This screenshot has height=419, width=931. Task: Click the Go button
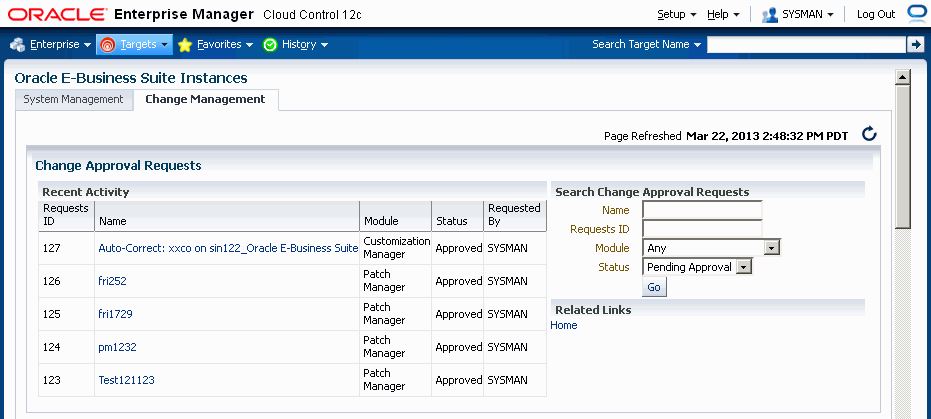click(x=654, y=287)
